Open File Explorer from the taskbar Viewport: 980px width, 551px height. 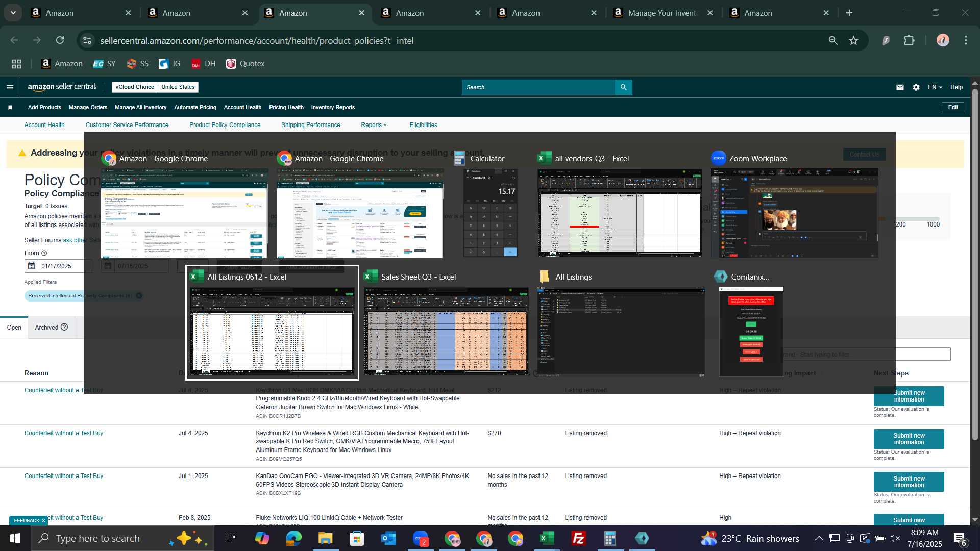(325, 538)
